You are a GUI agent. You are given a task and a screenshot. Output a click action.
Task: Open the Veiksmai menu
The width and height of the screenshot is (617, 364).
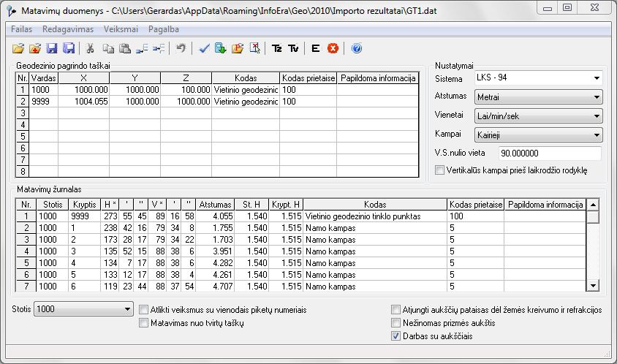(121, 29)
